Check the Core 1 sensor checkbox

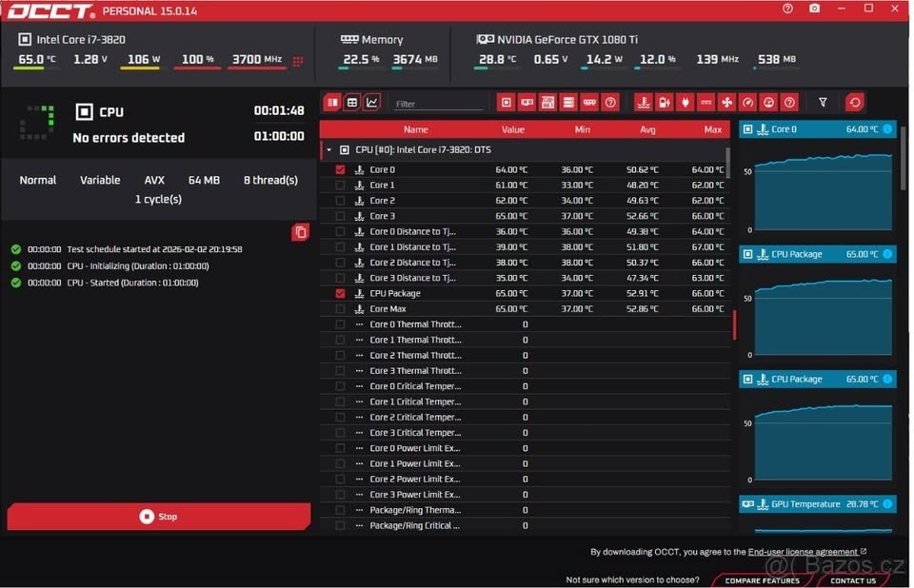pyautogui.click(x=341, y=186)
